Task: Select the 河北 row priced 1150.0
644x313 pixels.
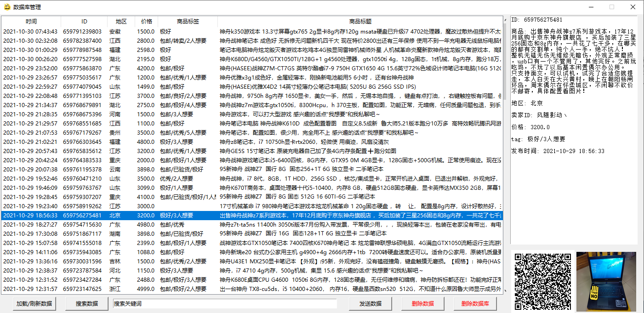Action: 252,271
